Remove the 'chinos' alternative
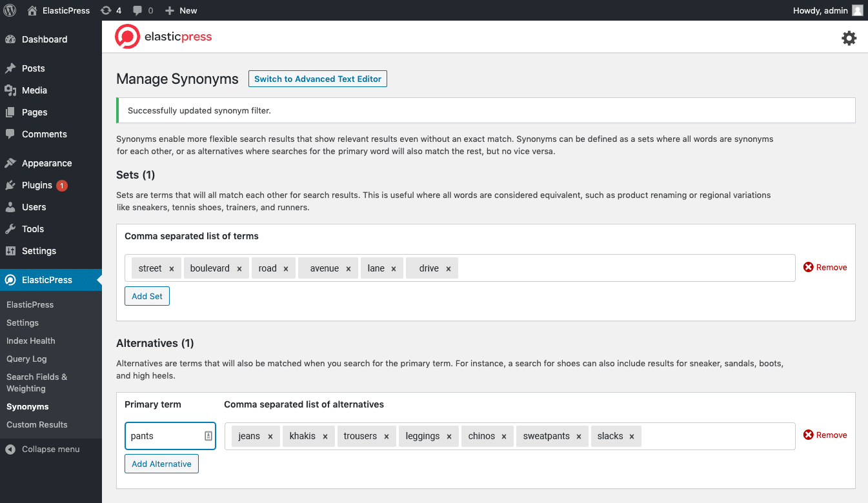 click(505, 437)
